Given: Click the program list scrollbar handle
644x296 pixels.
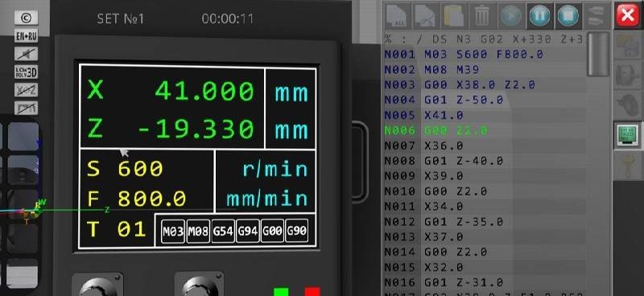Looking at the screenshot, I should pyautogui.click(x=597, y=54).
